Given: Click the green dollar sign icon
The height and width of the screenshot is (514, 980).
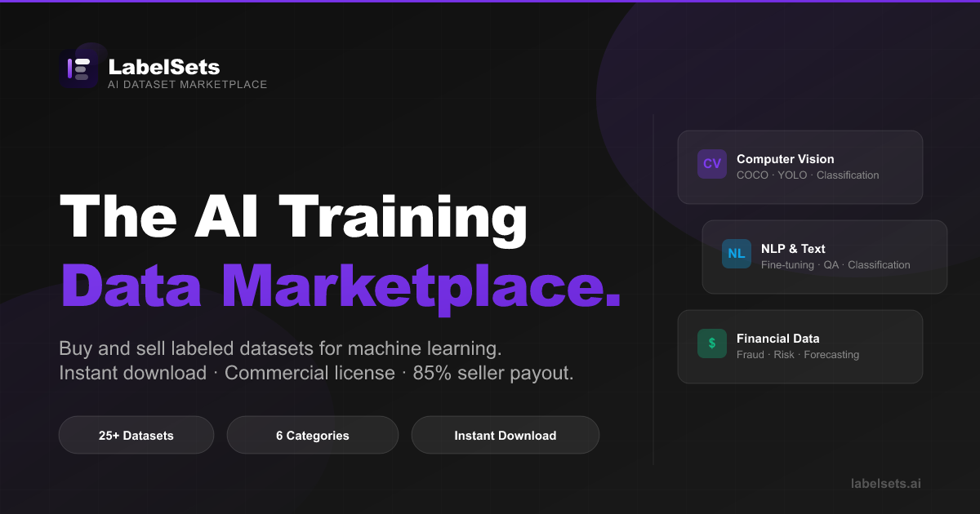Looking at the screenshot, I should 712,343.
